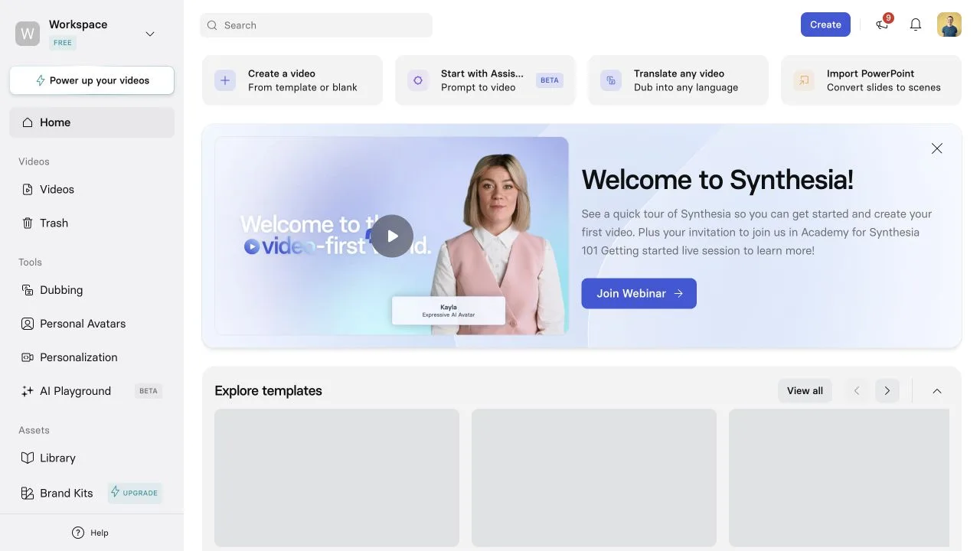Go to Home in sidebar
Screen dimensions: 980x551
click(x=92, y=122)
